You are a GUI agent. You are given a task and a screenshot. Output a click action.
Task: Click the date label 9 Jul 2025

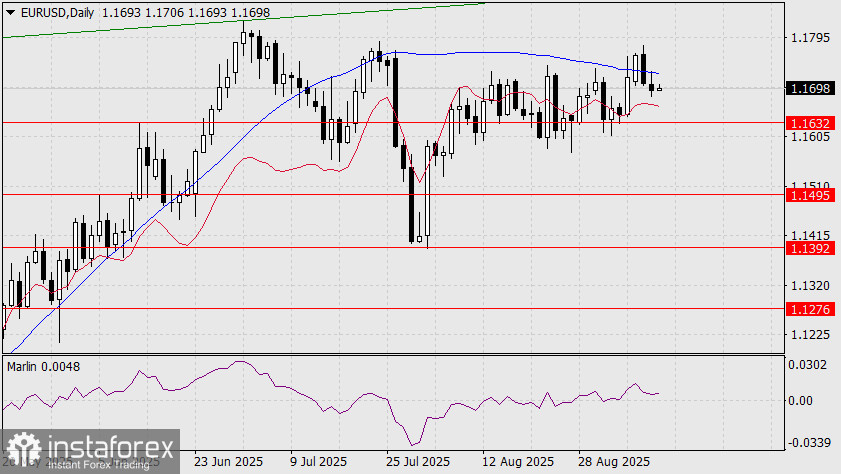pyautogui.click(x=319, y=462)
